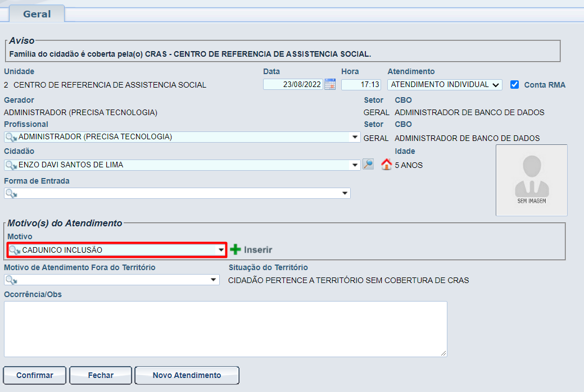This screenshot has height=392, width=584.
Task: Expand the Motivo CADUNICO INCLUSÃO dropdown arrow
Action: pyautogui.click(x=221, y=250)
